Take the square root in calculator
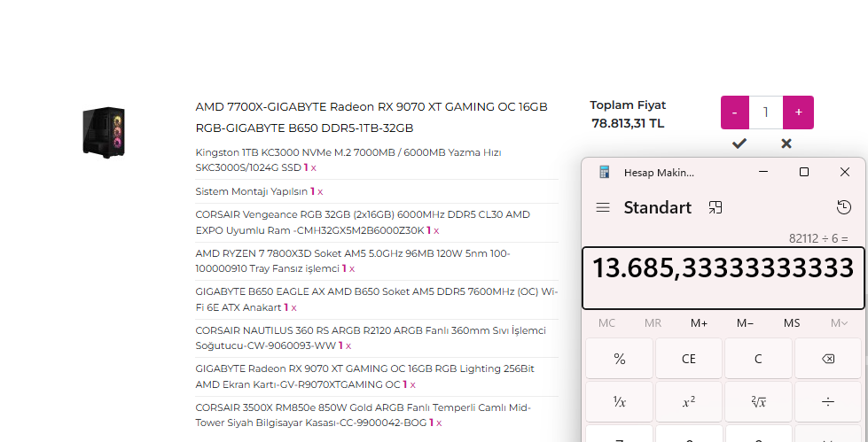This screenshot has height=442, width=868. [758, 401]
